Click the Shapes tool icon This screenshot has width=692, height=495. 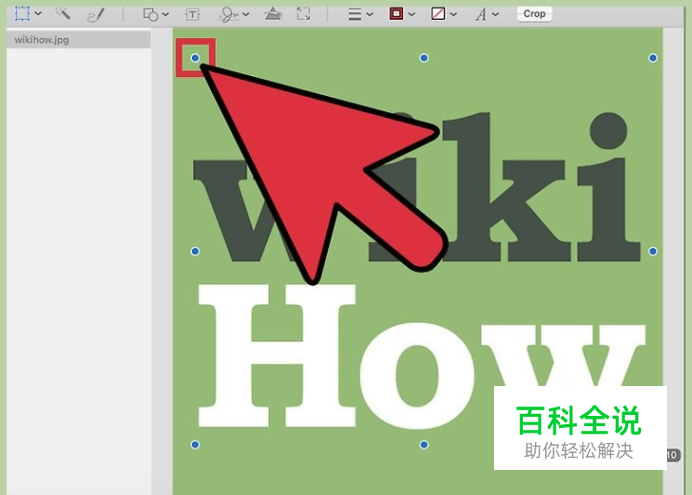pyautogui.click(x=150, y=14)
